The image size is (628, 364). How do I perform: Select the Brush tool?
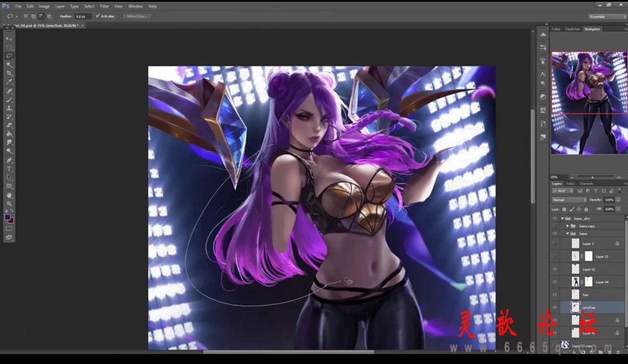9,99
